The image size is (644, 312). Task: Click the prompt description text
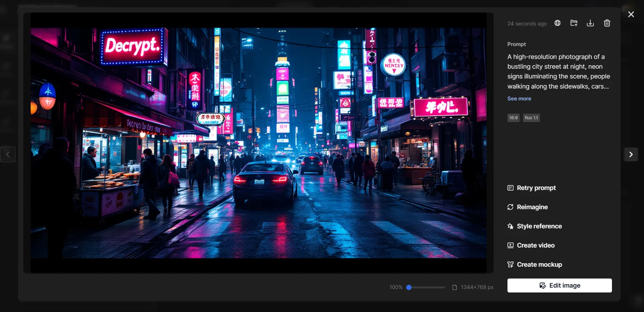point(558,71)
